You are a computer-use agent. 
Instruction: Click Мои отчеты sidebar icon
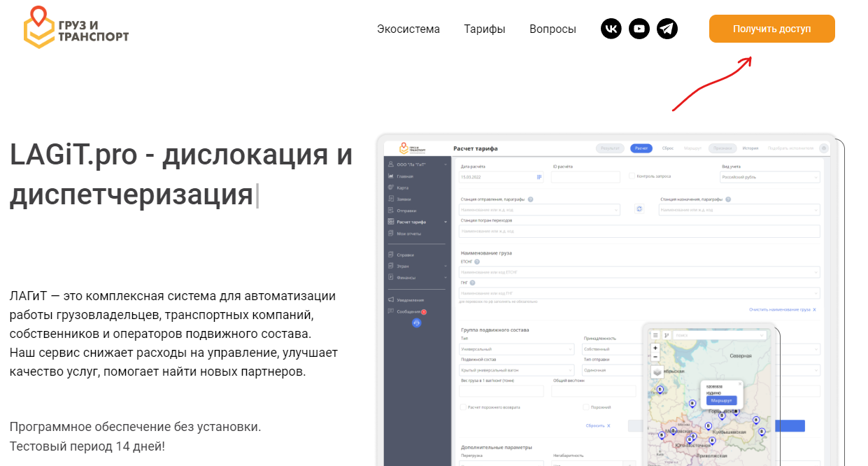[x=390, y=233]
